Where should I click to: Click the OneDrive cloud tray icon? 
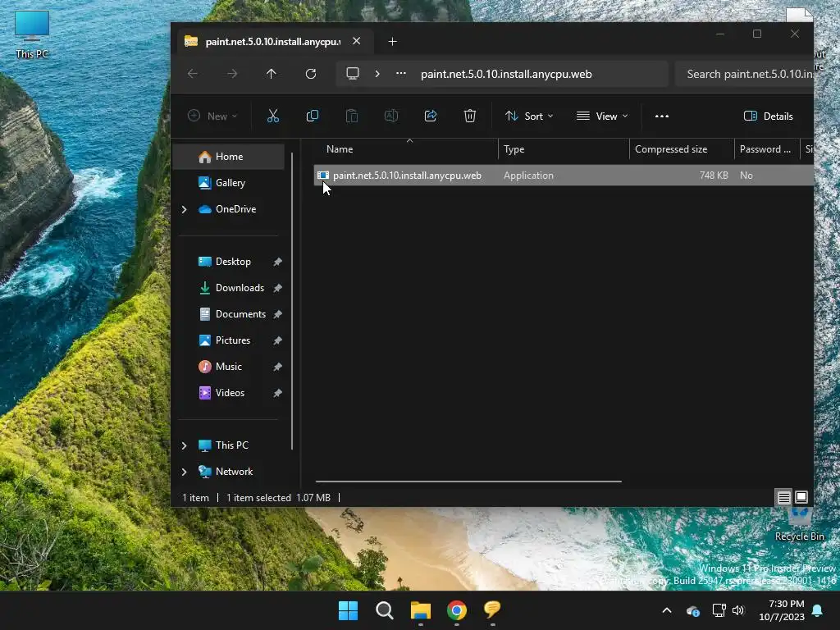click(x=692, y=610)
